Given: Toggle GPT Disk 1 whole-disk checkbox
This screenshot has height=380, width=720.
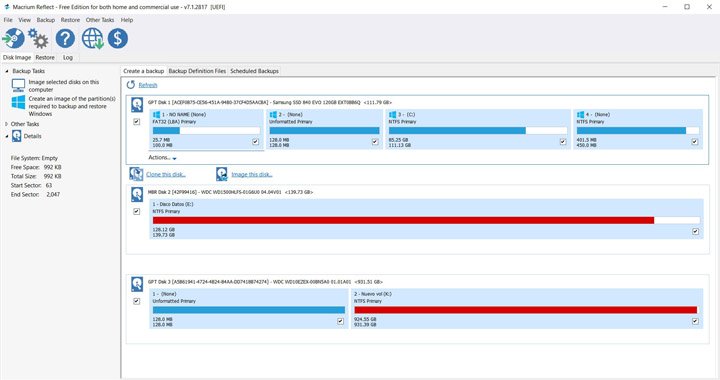Looking at the screenshot, I should (x=136, y=122).
